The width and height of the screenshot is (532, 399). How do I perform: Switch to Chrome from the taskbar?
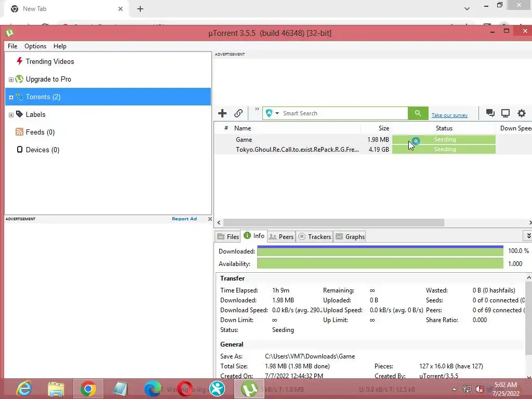[x=88, y=389]
